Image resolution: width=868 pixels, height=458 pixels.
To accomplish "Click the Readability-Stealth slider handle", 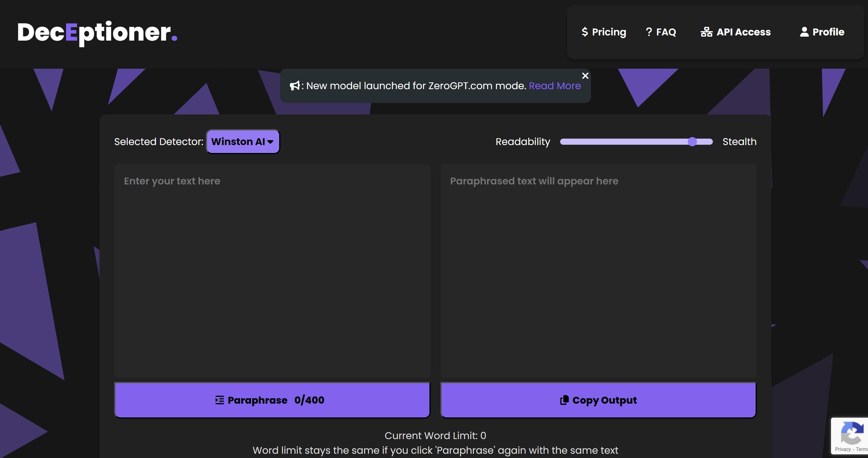I will (692, 142).
